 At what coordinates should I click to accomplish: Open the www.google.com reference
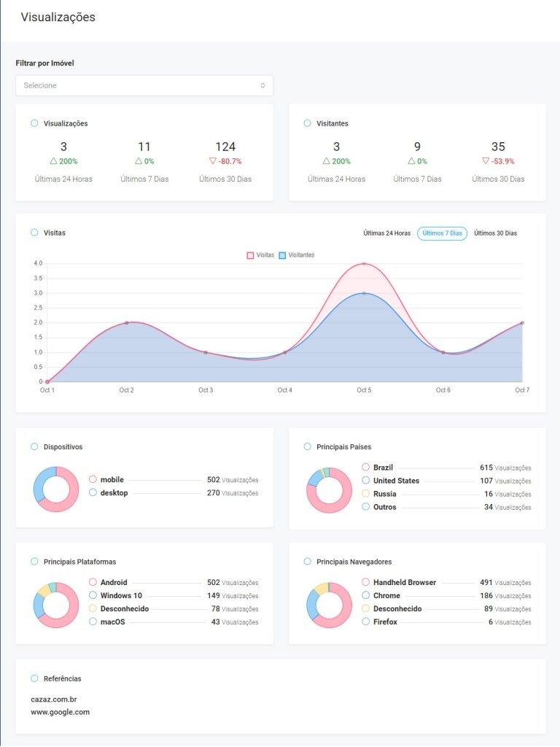60,712
